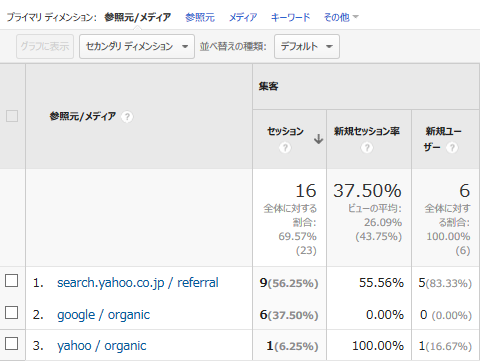480x361 pixels.
Task: Click the new users cell 1(16.67%)
Action: pos(445,346)
